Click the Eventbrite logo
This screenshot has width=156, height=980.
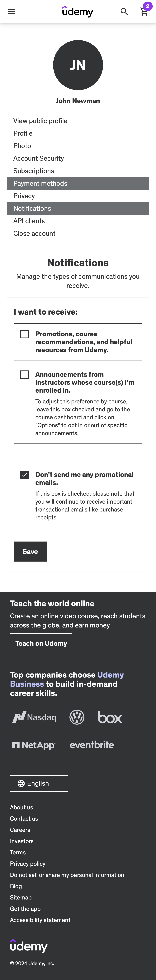point(92,745)
